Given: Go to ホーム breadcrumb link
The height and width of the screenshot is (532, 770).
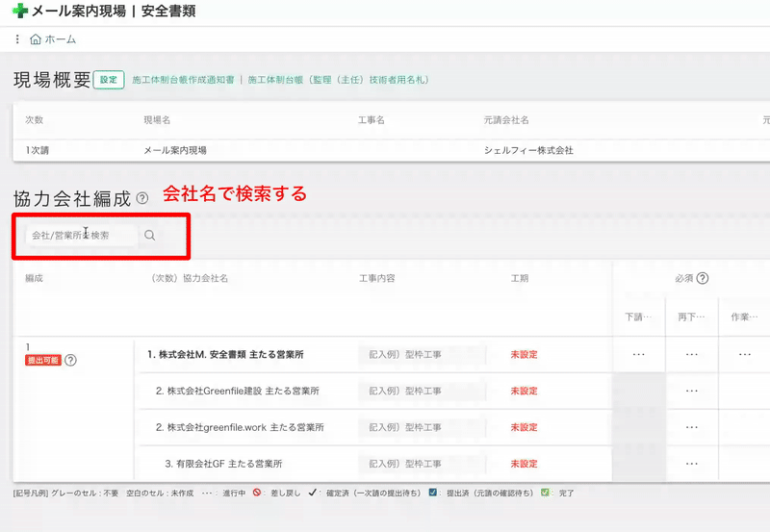Looking at the screenshot, I should point(61,39).
